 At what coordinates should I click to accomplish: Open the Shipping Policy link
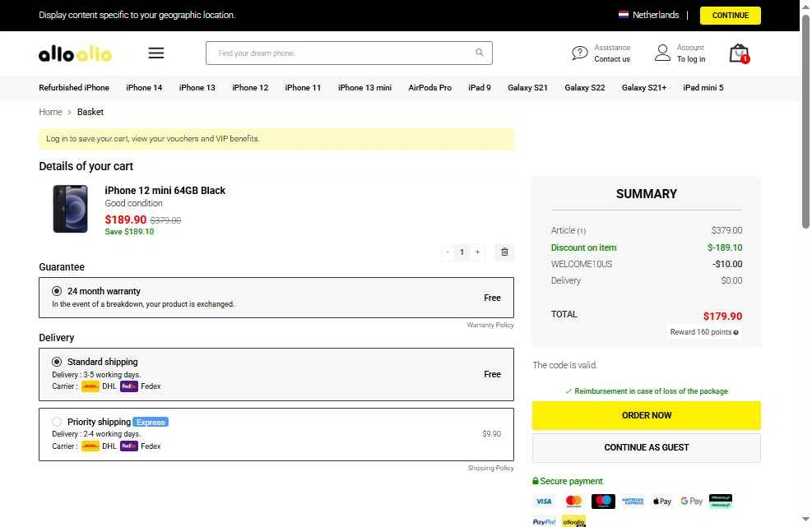[490, 468]
